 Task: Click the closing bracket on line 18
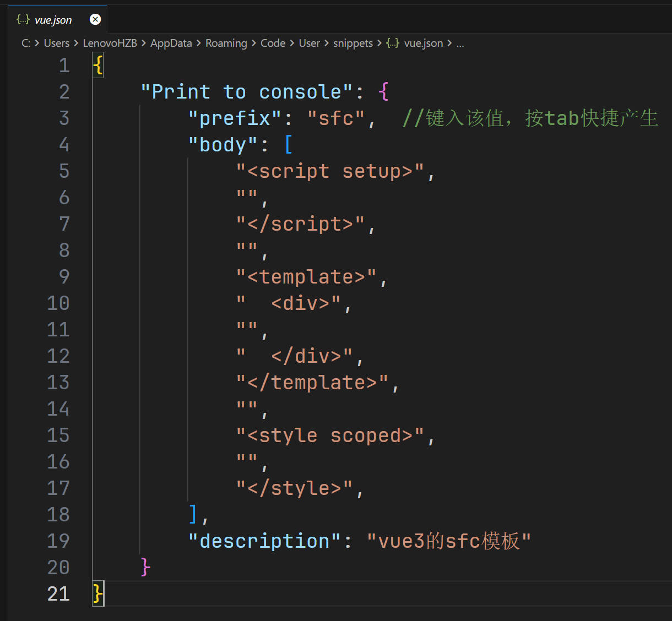(x=193, y=515)
